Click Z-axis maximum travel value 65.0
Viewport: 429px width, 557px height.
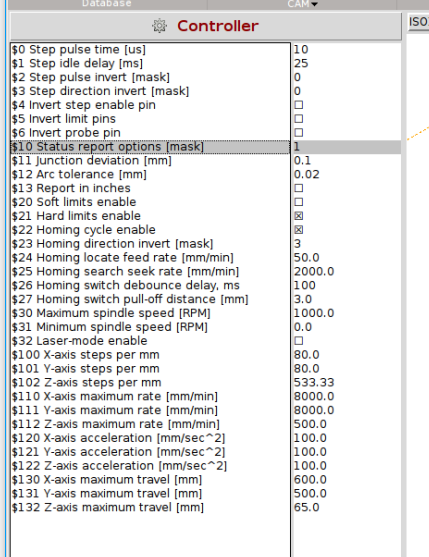click(306, 507)
